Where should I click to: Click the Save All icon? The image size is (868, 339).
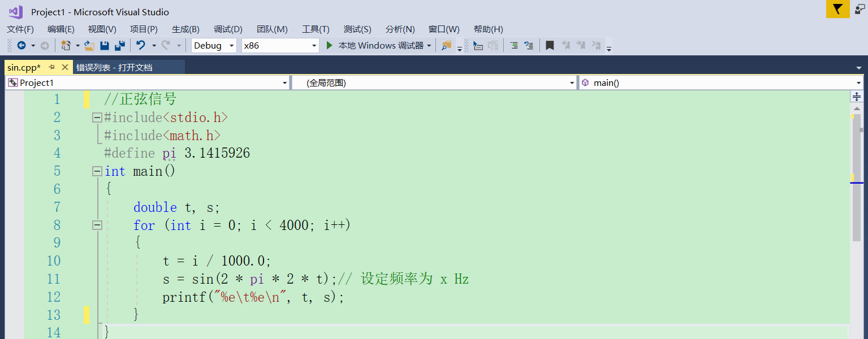click(x=119, y=45)
